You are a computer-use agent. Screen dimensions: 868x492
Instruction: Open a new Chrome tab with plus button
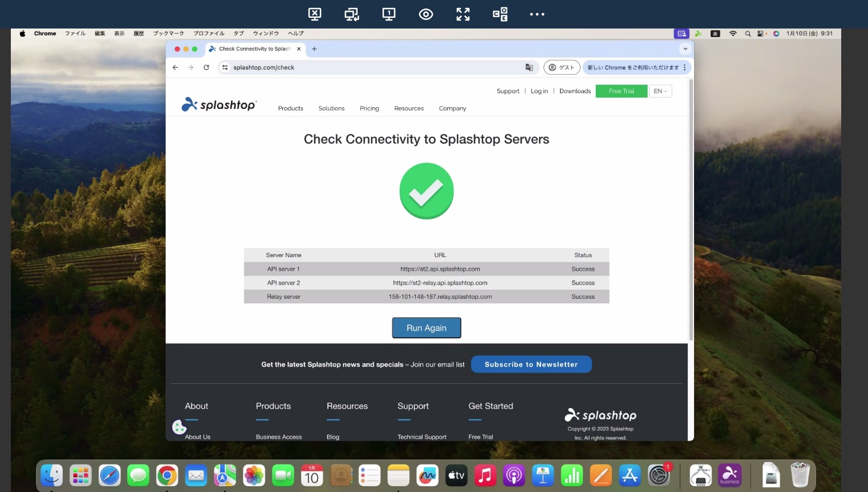pyautogui.click(x=314, y=49)
